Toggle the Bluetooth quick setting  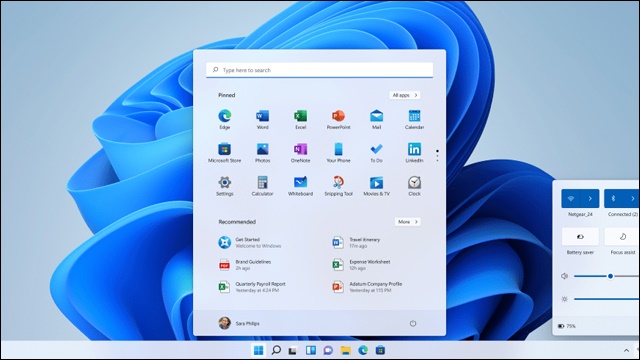click(613, 198)
